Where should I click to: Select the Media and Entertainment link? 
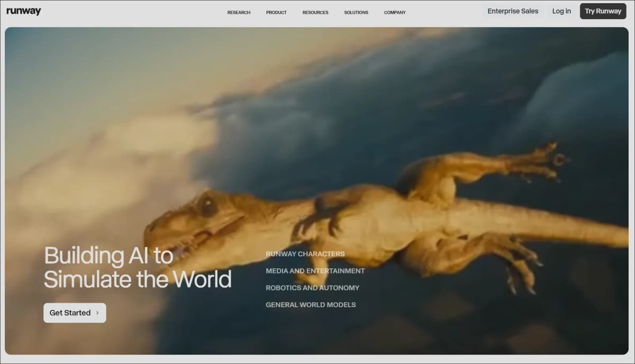(x=315, y=271)
